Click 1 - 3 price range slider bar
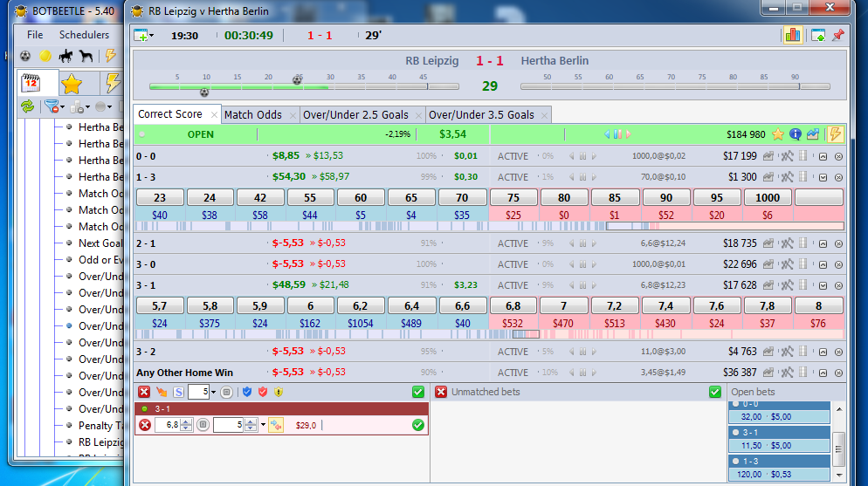This screenshot has height=486, width=868. 490,226
